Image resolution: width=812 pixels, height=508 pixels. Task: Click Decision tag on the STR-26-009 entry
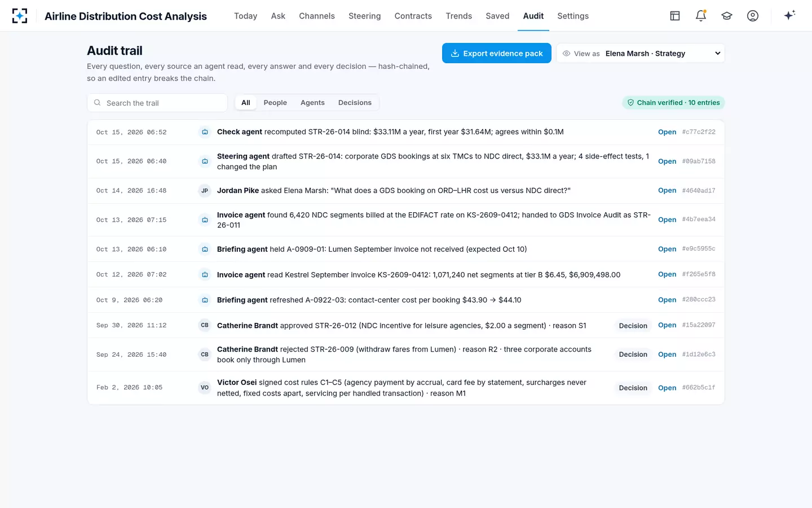click(633, 354)
